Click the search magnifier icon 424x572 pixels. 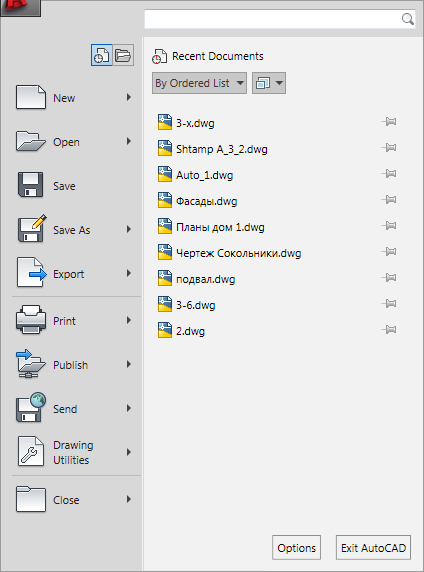coord(407,19)
